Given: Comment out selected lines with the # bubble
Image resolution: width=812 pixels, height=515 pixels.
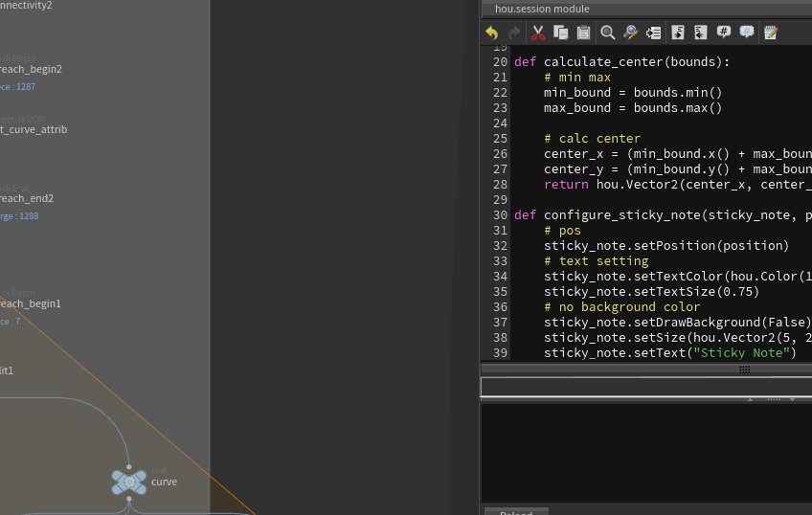Looking at the screenshot, I should point(724,33).
